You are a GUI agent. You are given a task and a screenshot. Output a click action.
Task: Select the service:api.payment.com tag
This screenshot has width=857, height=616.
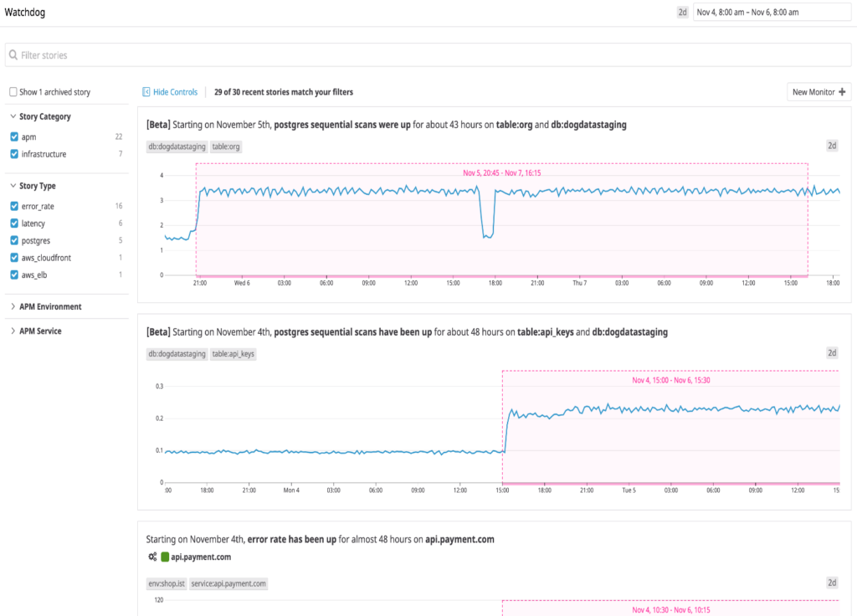click(228, 583)
